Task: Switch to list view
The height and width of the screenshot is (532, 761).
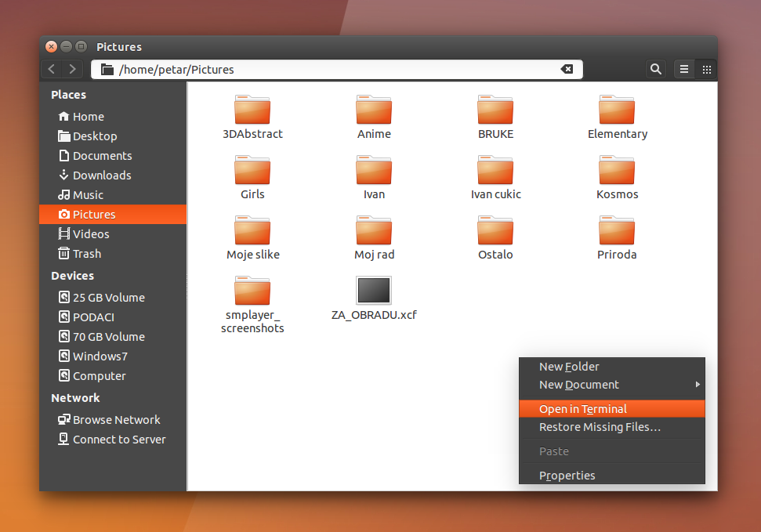Action: tap(683, 69)
